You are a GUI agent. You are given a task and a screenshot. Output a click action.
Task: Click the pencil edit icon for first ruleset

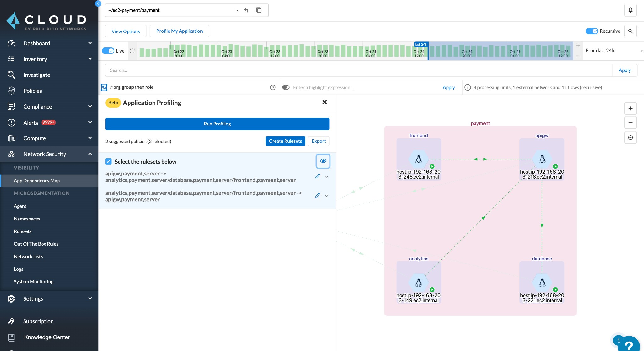click(x=318, y=176)
